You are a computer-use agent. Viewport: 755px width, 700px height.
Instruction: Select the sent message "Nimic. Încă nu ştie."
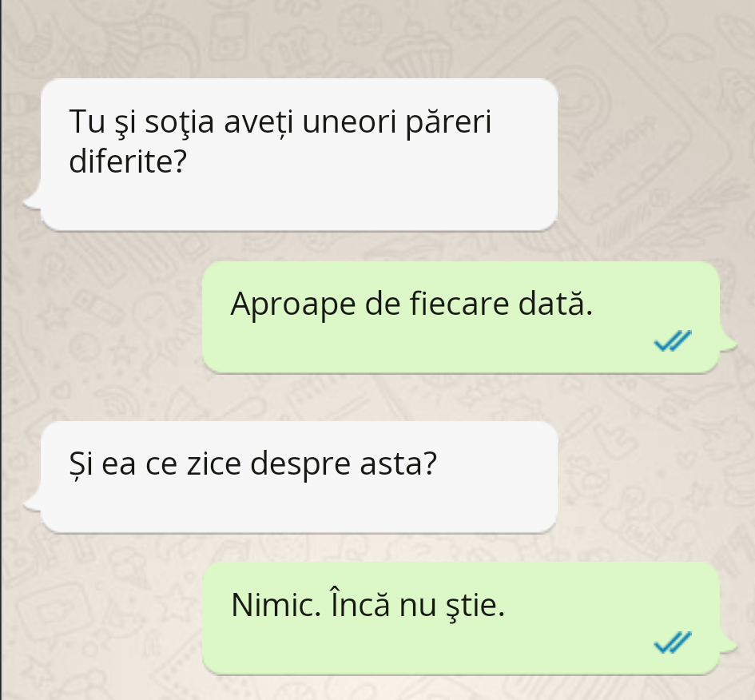coord(461,618)
